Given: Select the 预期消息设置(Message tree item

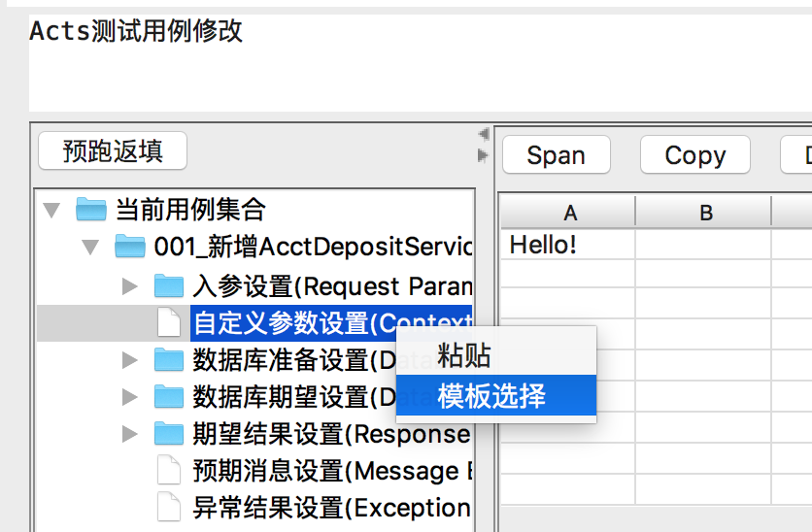Looking at the screenshot, I should pyautogui.click(x=332, y=471).
